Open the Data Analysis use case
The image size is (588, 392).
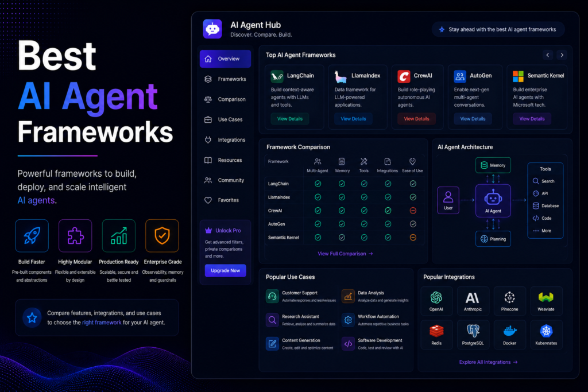click(x=376, y=296)
